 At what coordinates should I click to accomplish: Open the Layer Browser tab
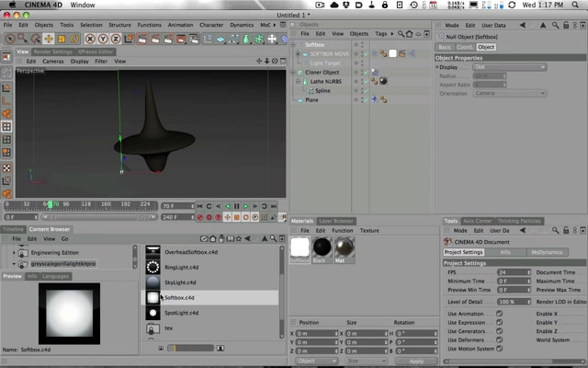336,221
